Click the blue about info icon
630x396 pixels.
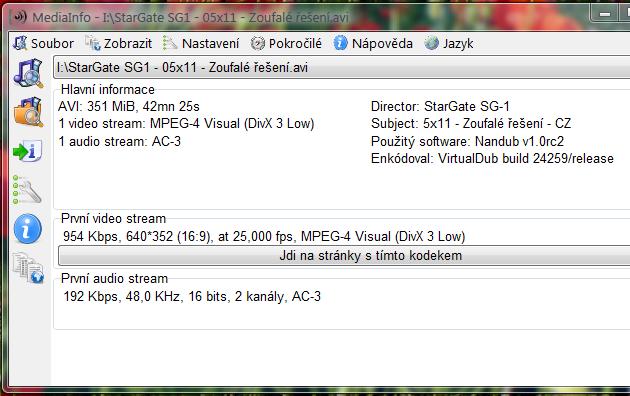click(28, 229)
